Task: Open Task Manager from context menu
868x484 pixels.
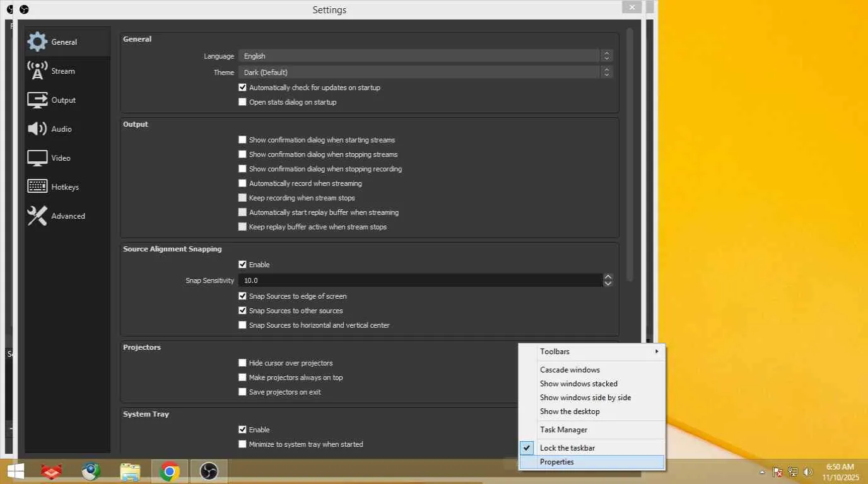Action: coord(592,430)
